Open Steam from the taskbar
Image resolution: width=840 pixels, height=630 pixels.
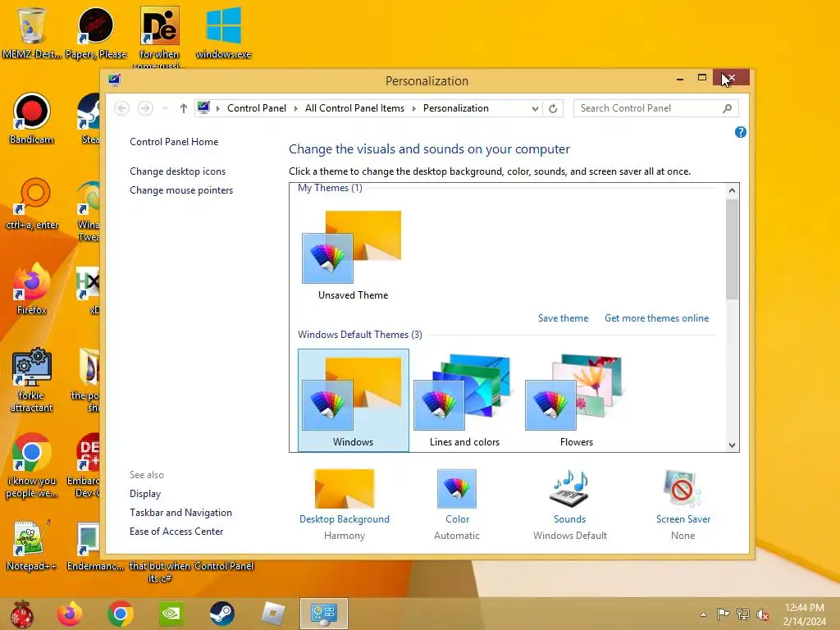221,614
